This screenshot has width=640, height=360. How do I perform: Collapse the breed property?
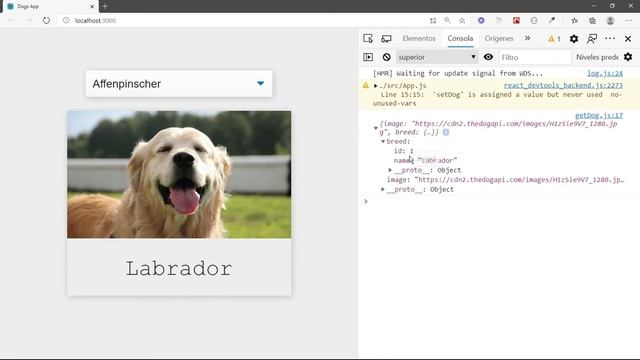point(383,141)
